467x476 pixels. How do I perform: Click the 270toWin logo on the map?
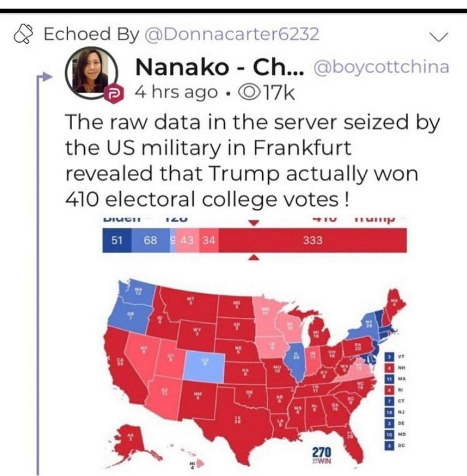tap(322, 455)
